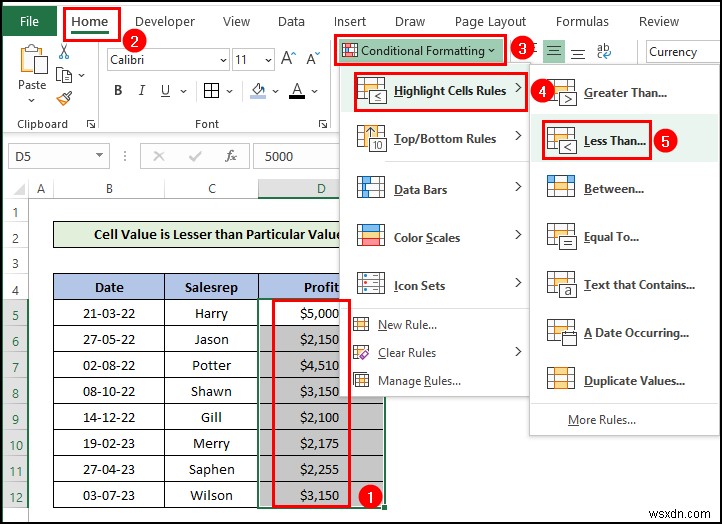The height and width of the screenshot is (524, 722).
Task: Choose the Equal To rule
Action: tap(623, 237)
